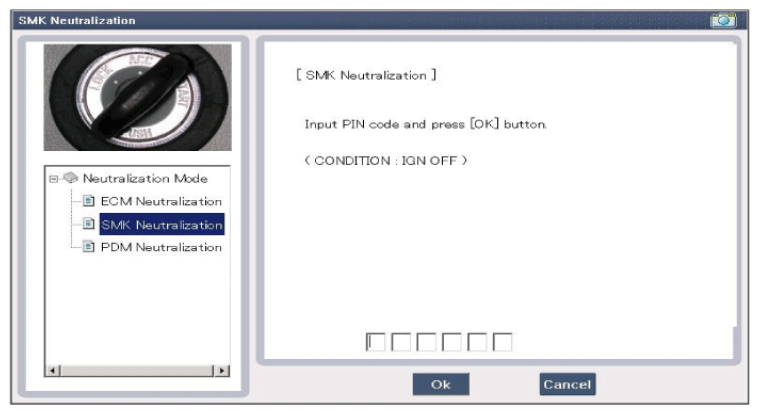The height and width of the screenshot is (414, 759).
Task: Click the second PIN code digit box
Action: point(401,342)
